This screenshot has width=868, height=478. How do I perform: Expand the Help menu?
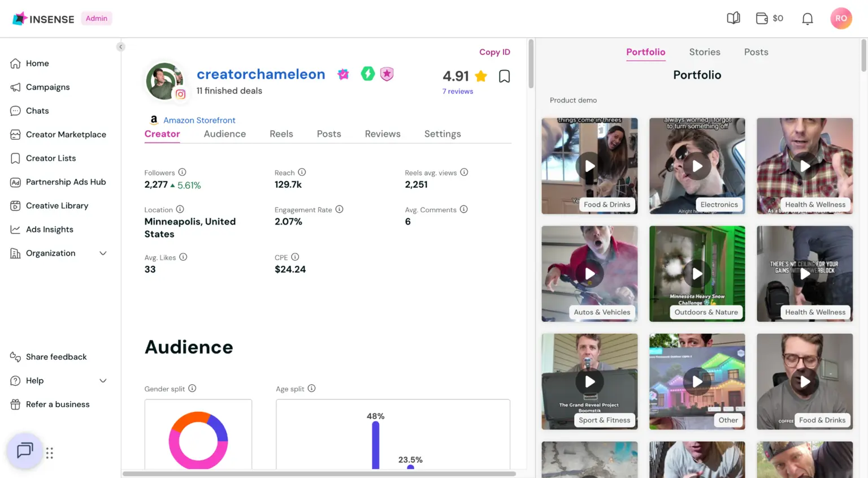pyautogui.click(x=58, y=381)
